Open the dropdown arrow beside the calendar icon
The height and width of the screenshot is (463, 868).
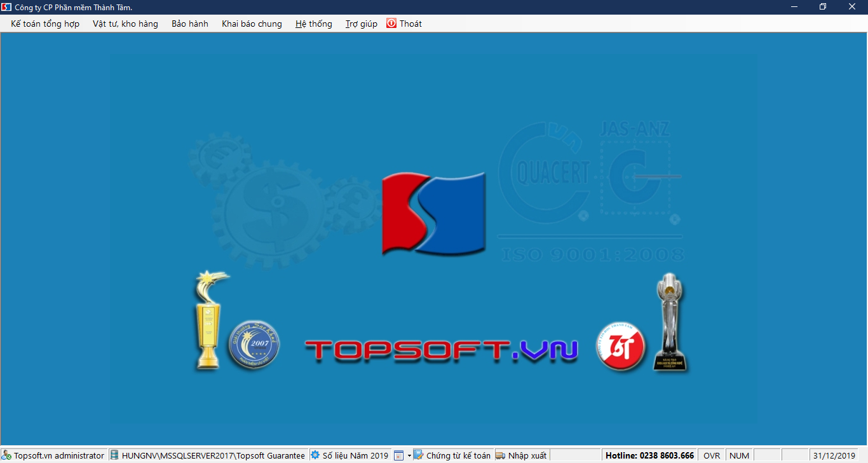tap(409, 455)
